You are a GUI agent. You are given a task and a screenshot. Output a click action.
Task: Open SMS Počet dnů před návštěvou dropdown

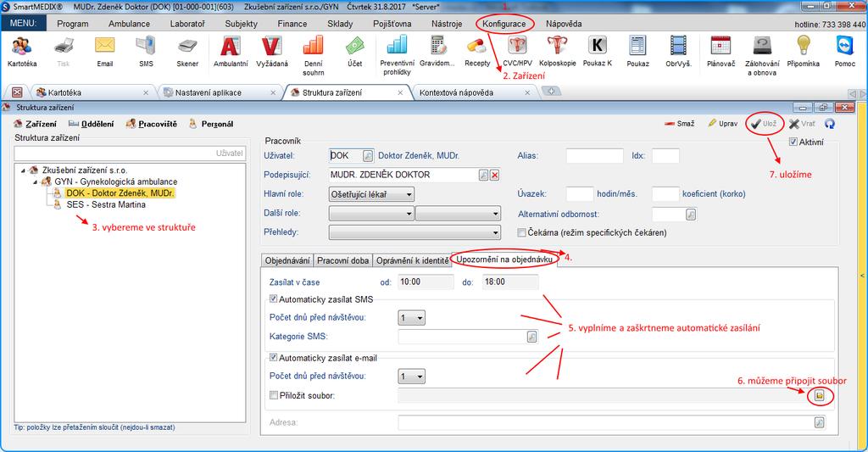coord(411,318)
